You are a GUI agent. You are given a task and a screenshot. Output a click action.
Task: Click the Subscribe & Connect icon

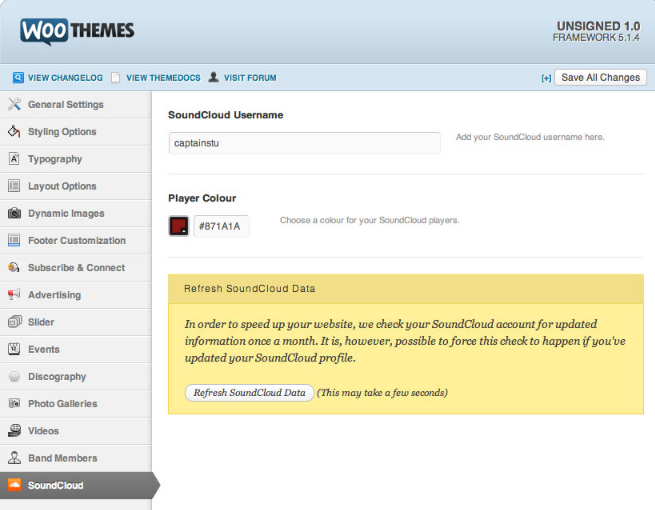pos(14,267)
